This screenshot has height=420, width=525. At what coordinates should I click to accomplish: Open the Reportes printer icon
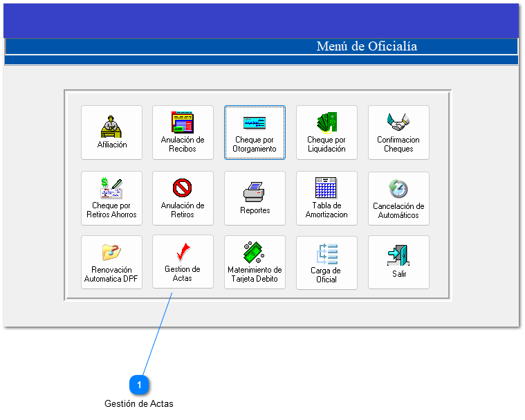[255, 198]
